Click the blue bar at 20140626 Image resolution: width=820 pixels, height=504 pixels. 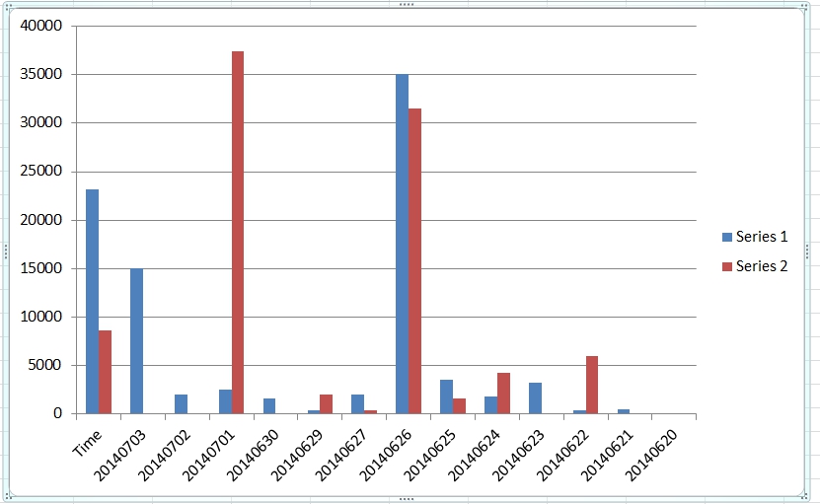click(x=403, y=244)
